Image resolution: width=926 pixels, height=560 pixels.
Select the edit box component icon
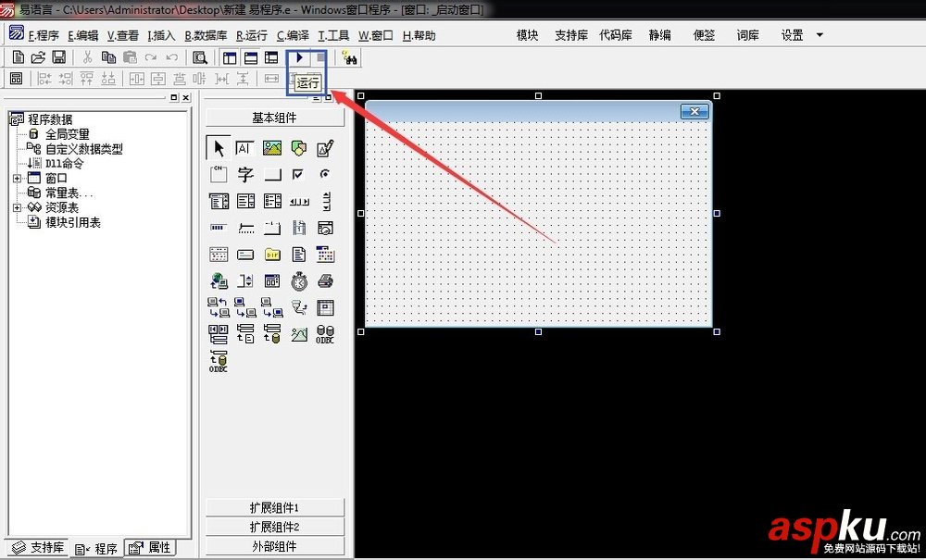coord(244,148)
